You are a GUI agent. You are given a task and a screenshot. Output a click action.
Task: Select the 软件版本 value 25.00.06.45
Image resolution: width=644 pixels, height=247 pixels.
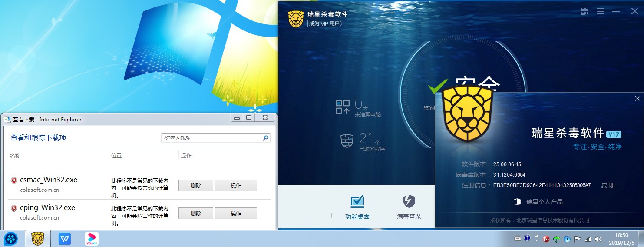[507, 164]
